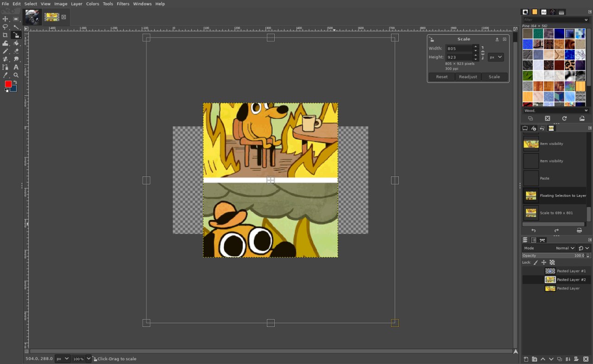The width and height of the screenshot is (593, 364).
Task: Apply with the Scale button
Action: point(494,77)
